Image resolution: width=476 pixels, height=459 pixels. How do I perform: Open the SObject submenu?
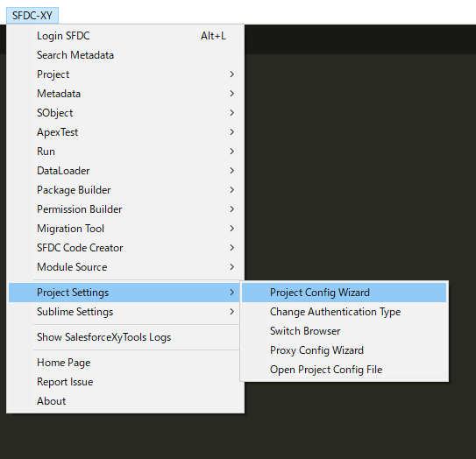coord(125,113)
